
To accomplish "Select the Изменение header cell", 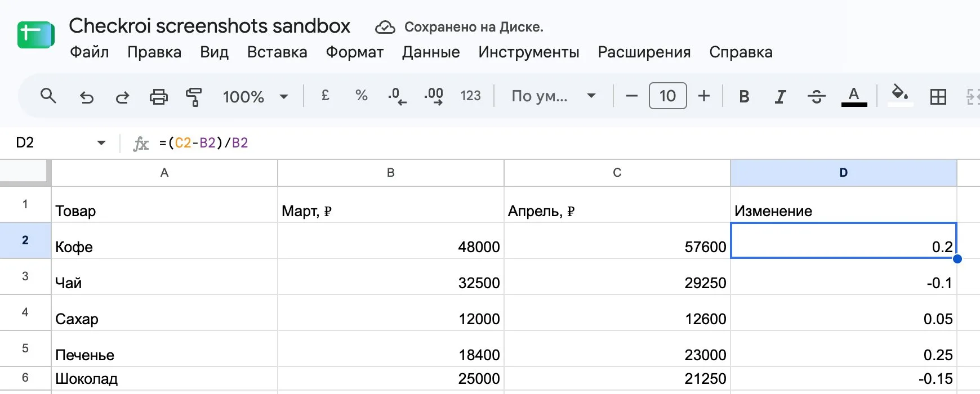I will pos(844,205).
